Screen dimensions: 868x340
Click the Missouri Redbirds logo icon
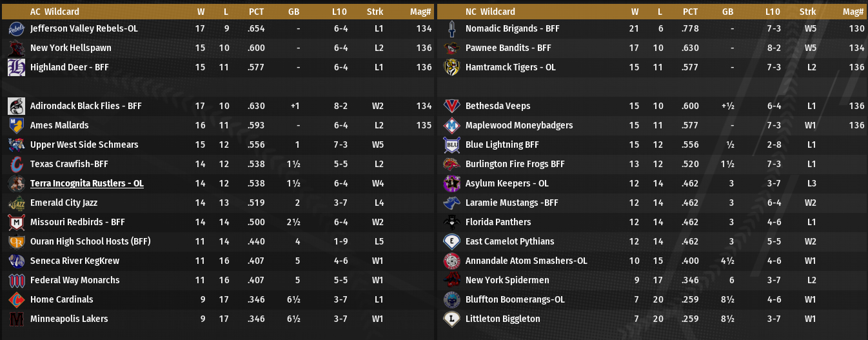point(16,223)
